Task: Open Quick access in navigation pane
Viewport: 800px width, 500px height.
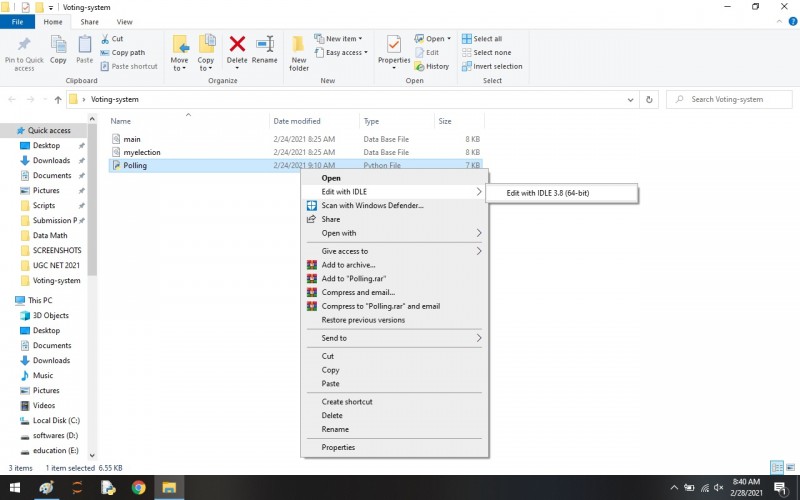Action: click(49, 130)
